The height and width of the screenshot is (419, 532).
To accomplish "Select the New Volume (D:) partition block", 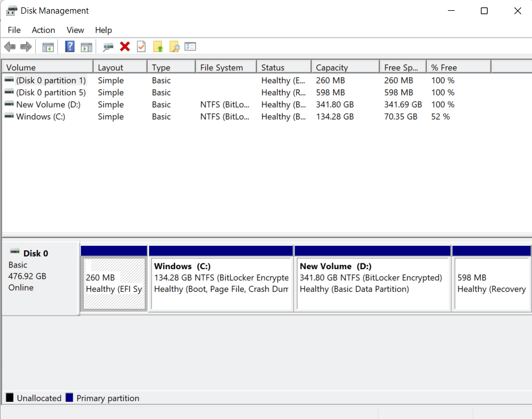I will pyautogui.click(x=373, y=284).
